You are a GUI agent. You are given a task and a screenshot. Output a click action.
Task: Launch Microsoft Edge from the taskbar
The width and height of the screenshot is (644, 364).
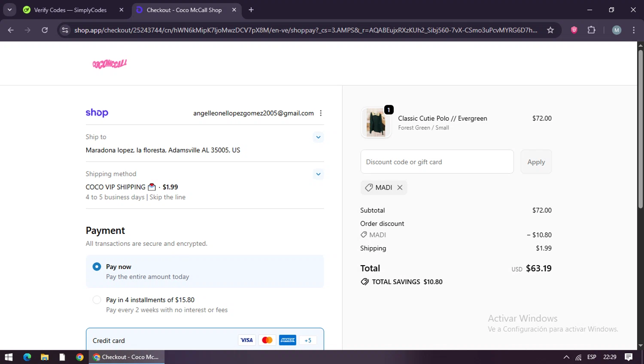click(x=27, y=357)
